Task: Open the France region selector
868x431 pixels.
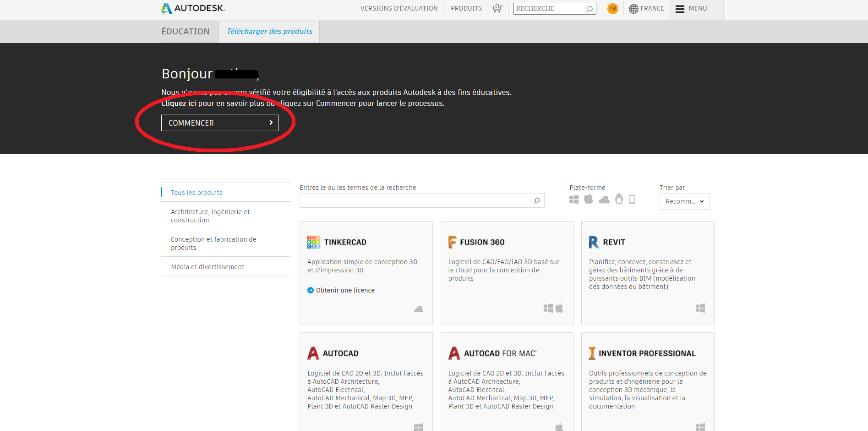Action: (x=652, y=9)
